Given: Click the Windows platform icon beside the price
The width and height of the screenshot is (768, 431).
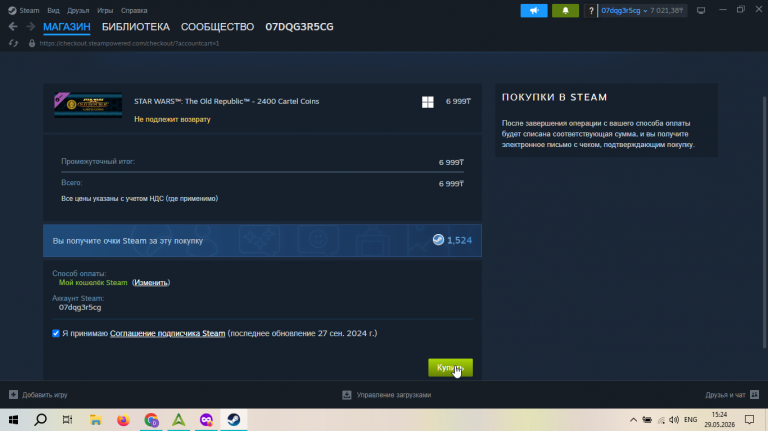Looking at the screenshot, I should [x=428, y=102].
